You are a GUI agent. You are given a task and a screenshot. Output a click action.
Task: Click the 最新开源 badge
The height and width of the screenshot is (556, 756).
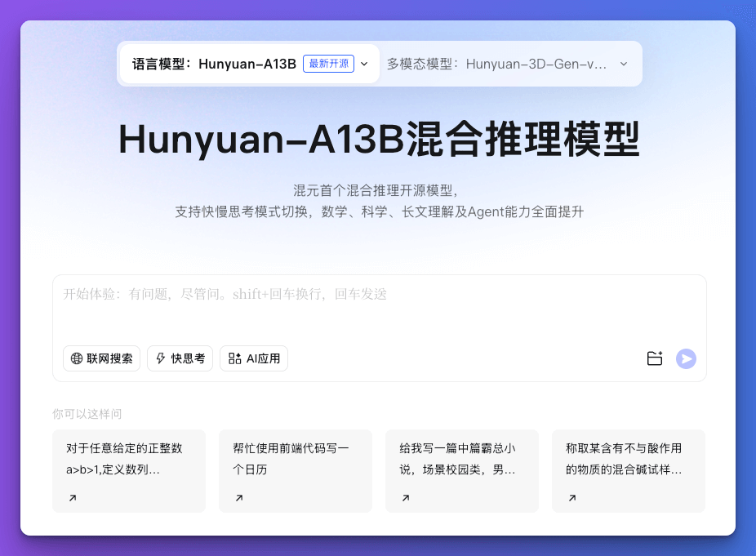[x=329, y=63]
